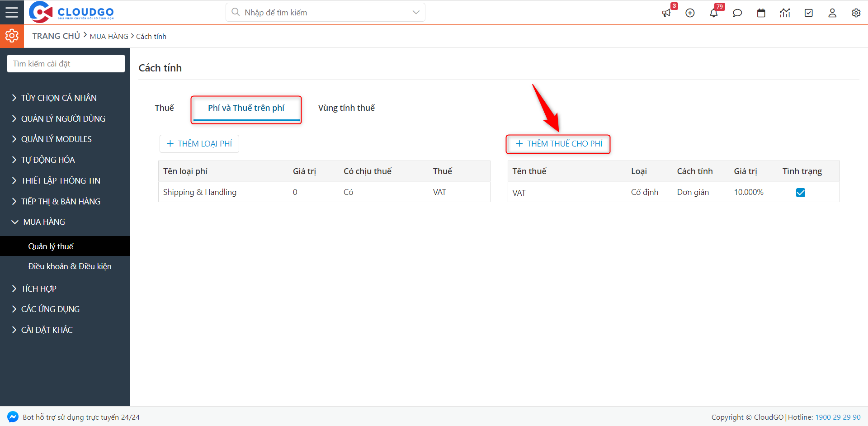868x426 pixels.
Task: Expand the QUẢN LÝ NGƯỜI DÙNG section
Action: [63, 118]
